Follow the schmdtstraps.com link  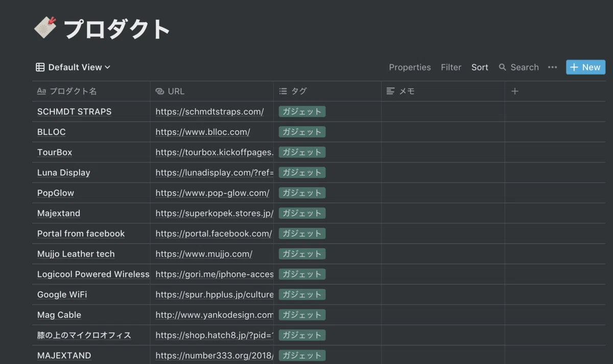point(209,112)
